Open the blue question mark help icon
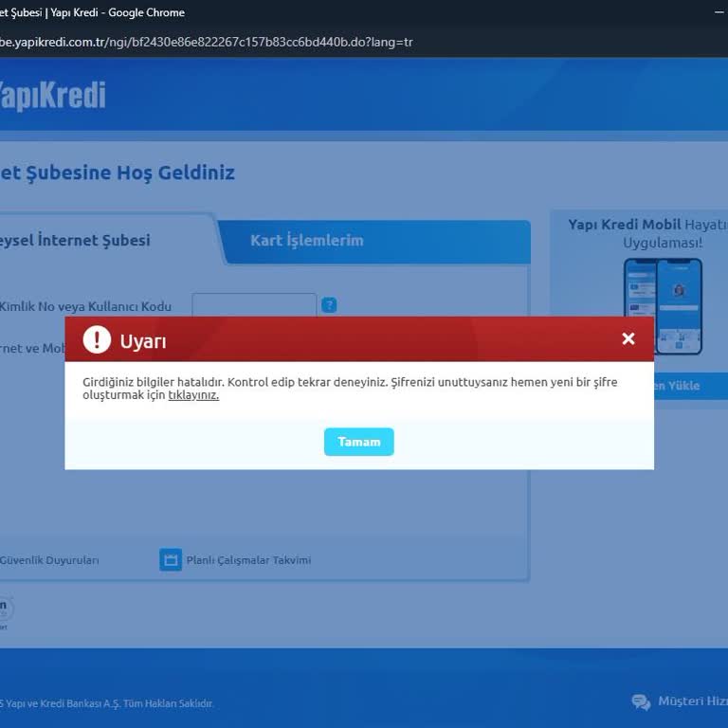The height and width of the screenshot is (728, 728). 329,305
